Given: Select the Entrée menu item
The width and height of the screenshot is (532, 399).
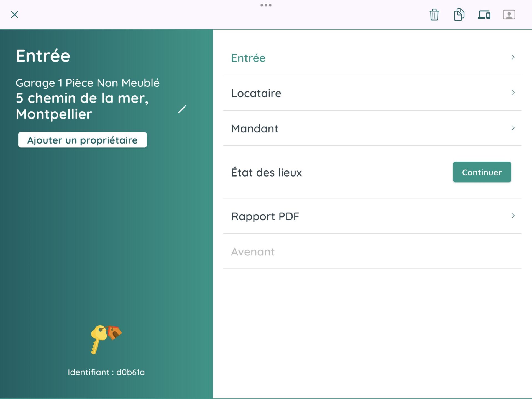Looking at the screenshot, I should coord(248,58).
